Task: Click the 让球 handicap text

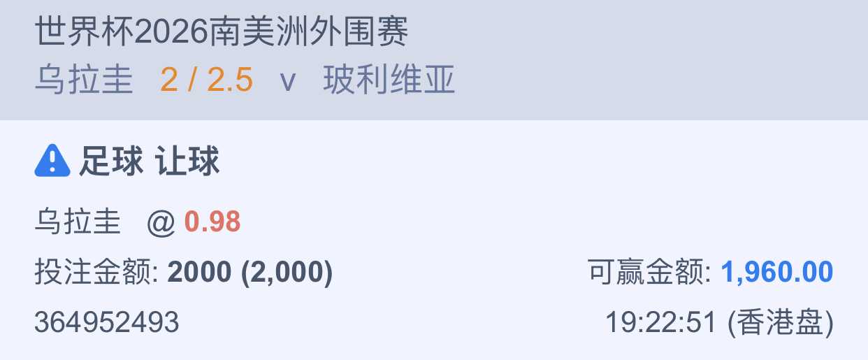Action: [x=187, y=161]
